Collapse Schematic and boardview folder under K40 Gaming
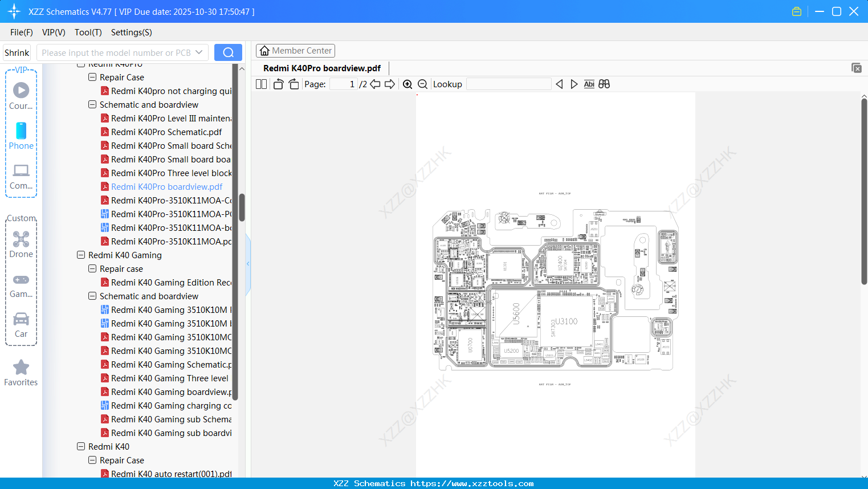 coord(92,296)
